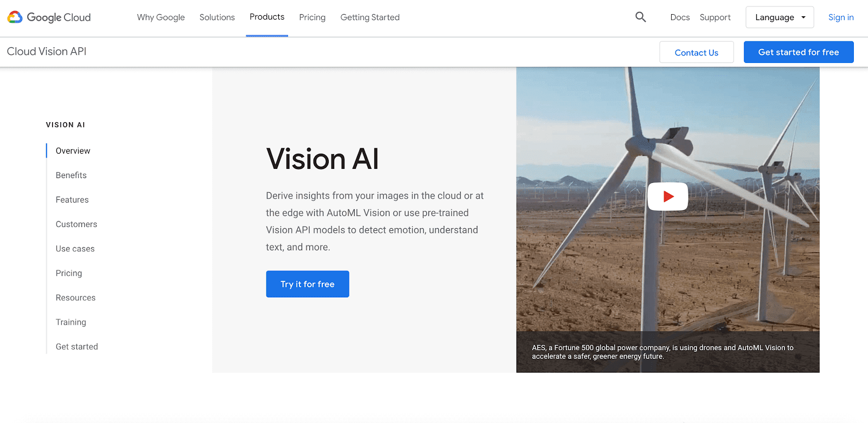Open the Support link
This screenshot has height=423, width=868.
pyautogui.click(x=715, y=17)
